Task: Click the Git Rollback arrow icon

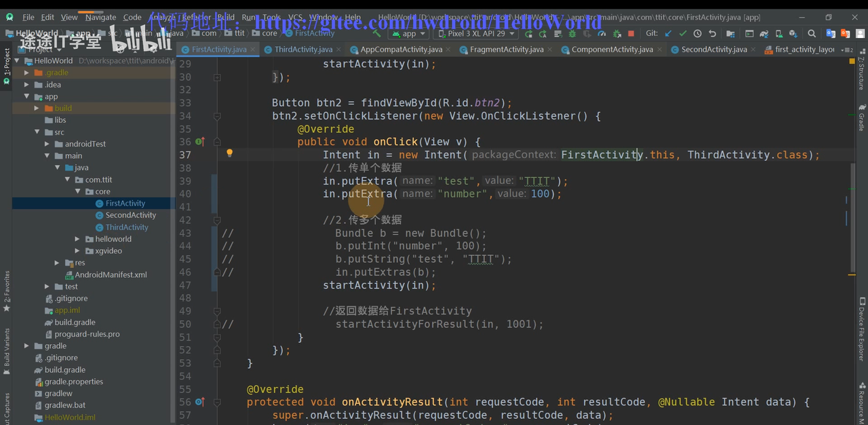Action: tap(712, 33)
